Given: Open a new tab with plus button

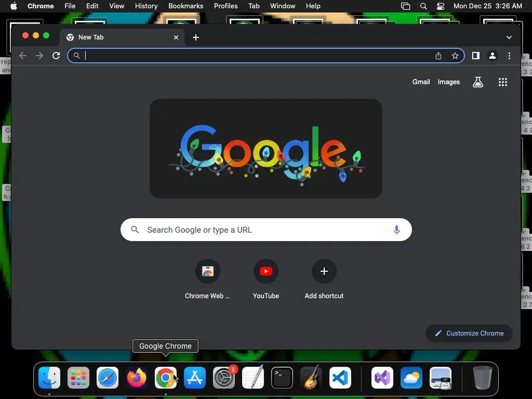Looking at the screenshot, I should point(196,37).
